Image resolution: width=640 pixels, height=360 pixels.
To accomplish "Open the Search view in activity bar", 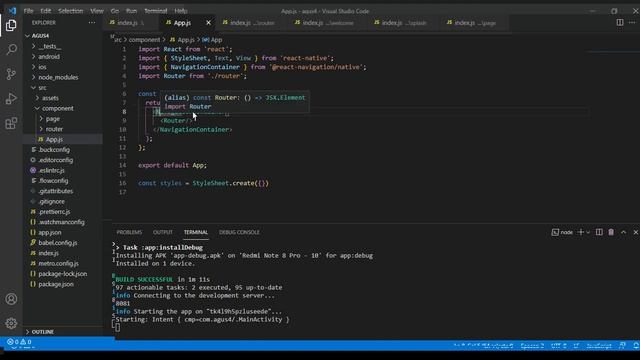I will 11,50.
